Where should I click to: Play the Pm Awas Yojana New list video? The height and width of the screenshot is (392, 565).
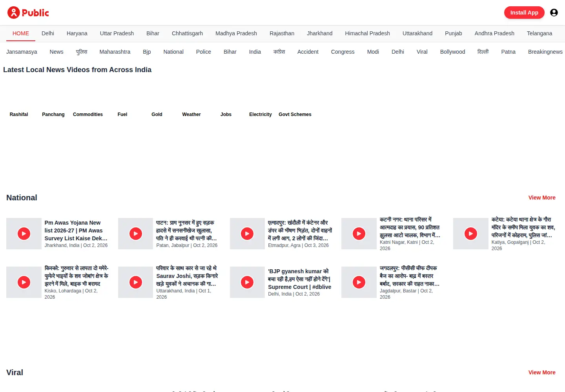pyautogui.click(x=24, y=234)
